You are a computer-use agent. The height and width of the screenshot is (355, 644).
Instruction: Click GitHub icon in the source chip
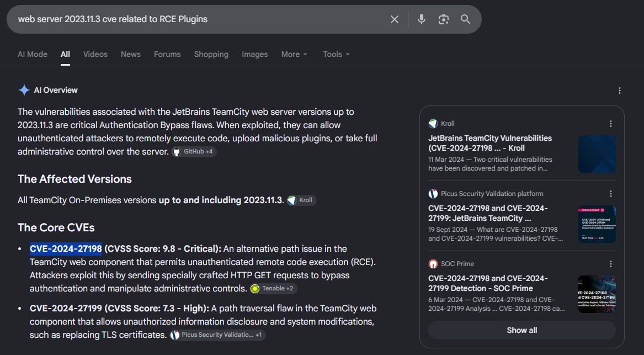click(x=177, y=152)
